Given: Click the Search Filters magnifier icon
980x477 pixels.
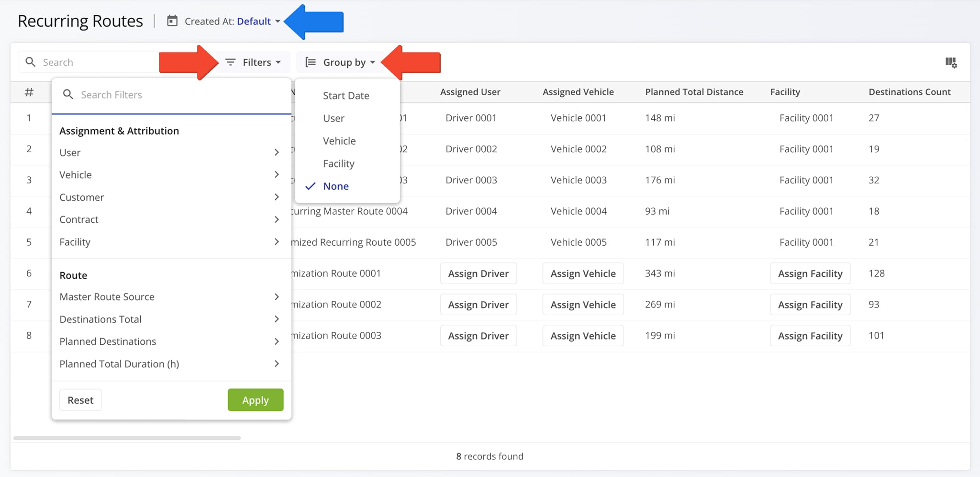Looking at the screenshot, I should [68, 95].
